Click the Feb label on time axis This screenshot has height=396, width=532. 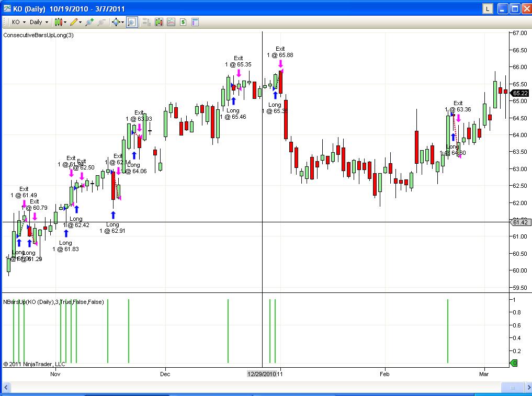[x=384, y=374]
